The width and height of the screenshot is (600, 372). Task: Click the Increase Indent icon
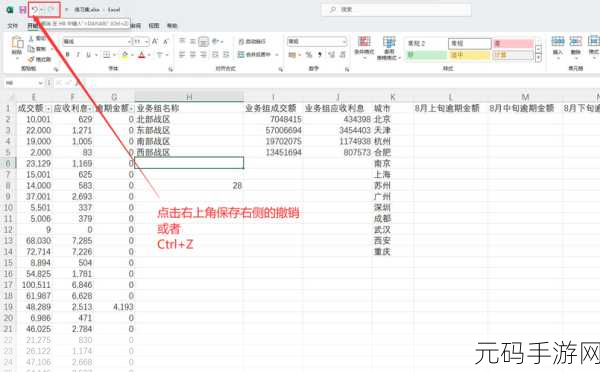pos(226,55)
